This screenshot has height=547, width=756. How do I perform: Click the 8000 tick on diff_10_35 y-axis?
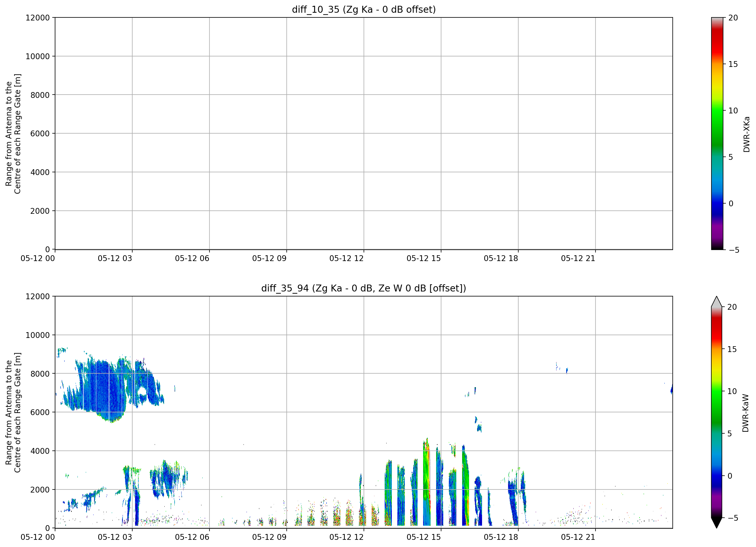point(40,95)
